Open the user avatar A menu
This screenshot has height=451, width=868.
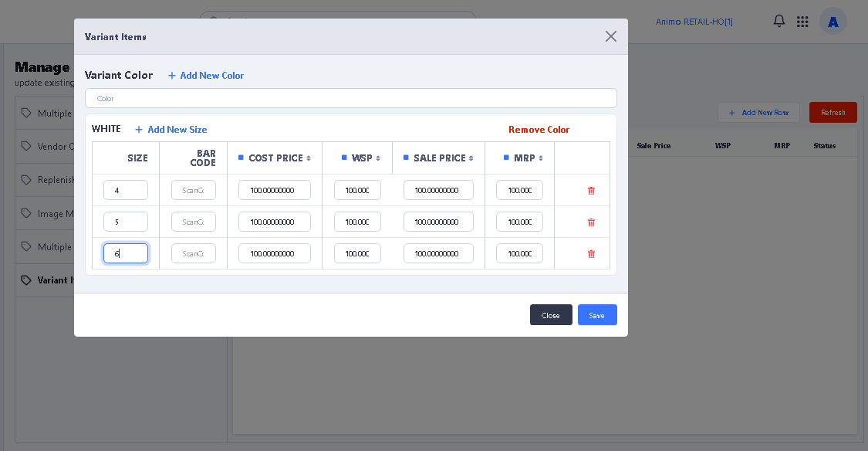pyautogui.click(x=833, y=22)
